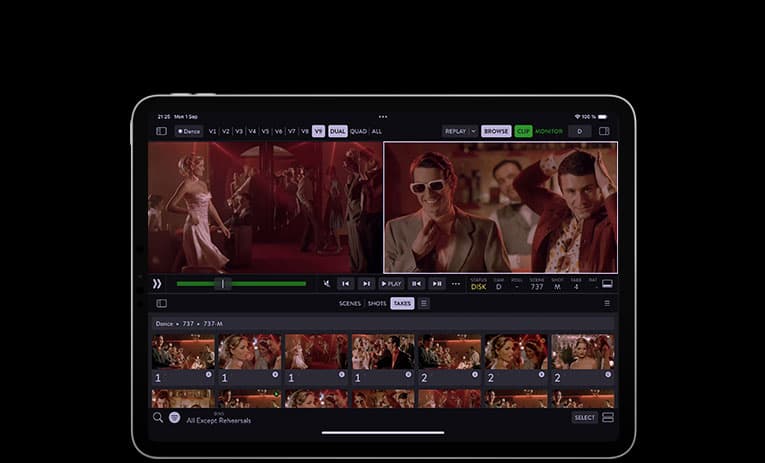765x463 pixels.
Task: Open the Dance project selector
Action: (189, 131)
